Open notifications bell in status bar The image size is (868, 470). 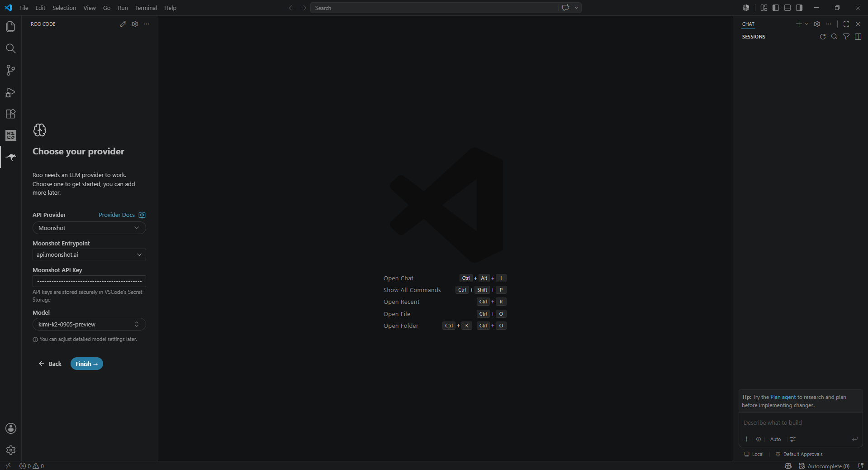[860, 466]
